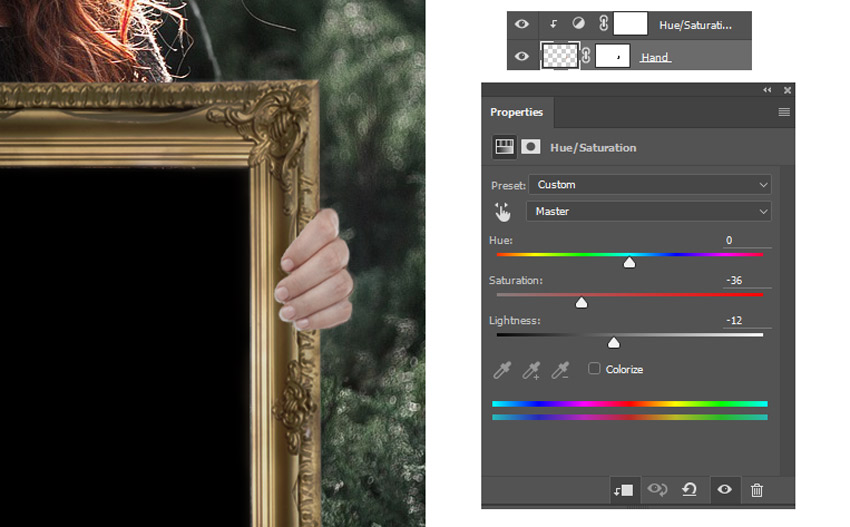Click the clip to layer icon
The height and width of the screenshot is (527, 850).
point(623,490)
